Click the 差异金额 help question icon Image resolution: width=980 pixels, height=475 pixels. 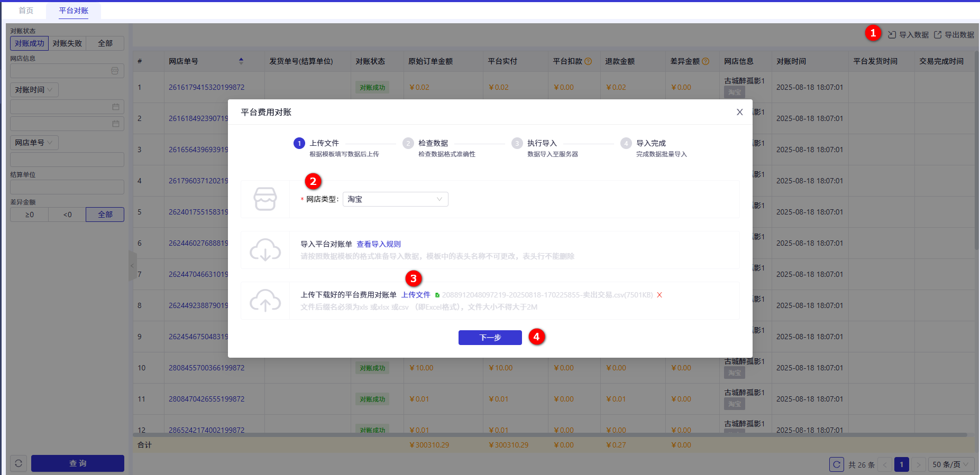706,61
